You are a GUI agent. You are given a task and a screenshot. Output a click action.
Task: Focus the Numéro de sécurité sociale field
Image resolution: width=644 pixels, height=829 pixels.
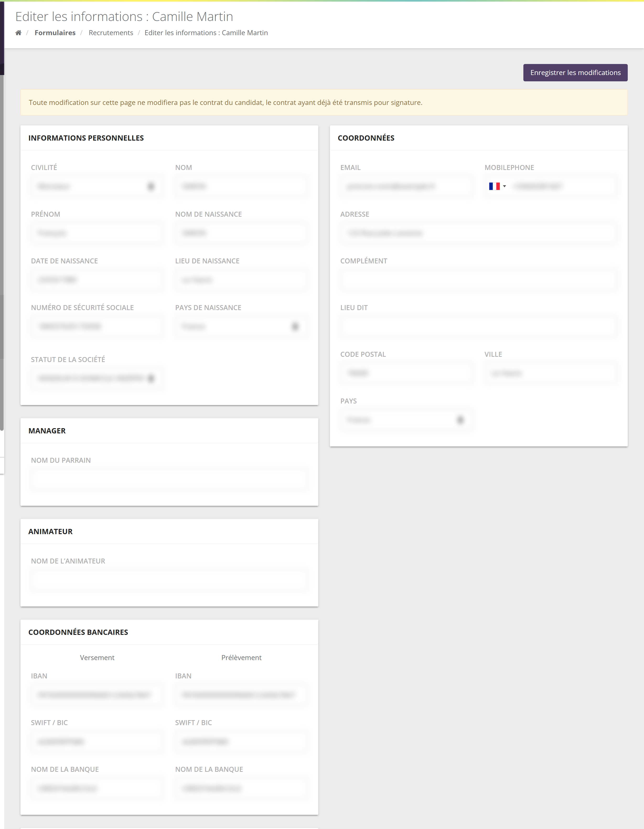(x=97, y=326)
